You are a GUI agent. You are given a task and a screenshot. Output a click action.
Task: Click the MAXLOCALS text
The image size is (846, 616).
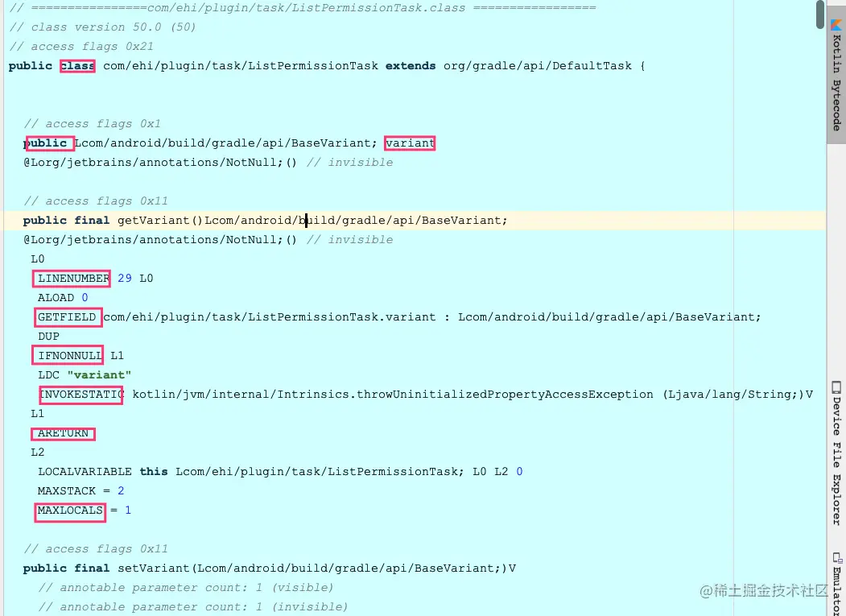point(70,511)
